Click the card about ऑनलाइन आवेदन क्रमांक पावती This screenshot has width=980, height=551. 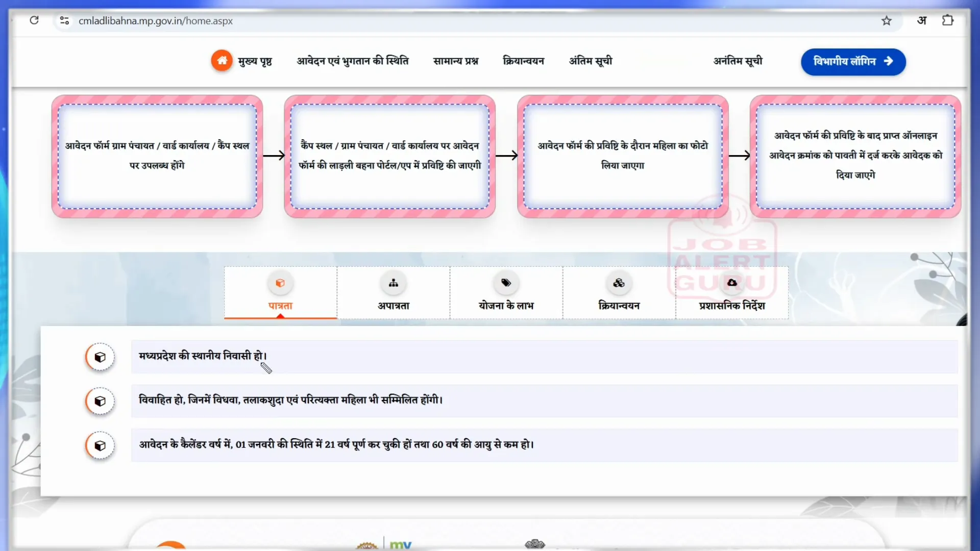[855, 157]
